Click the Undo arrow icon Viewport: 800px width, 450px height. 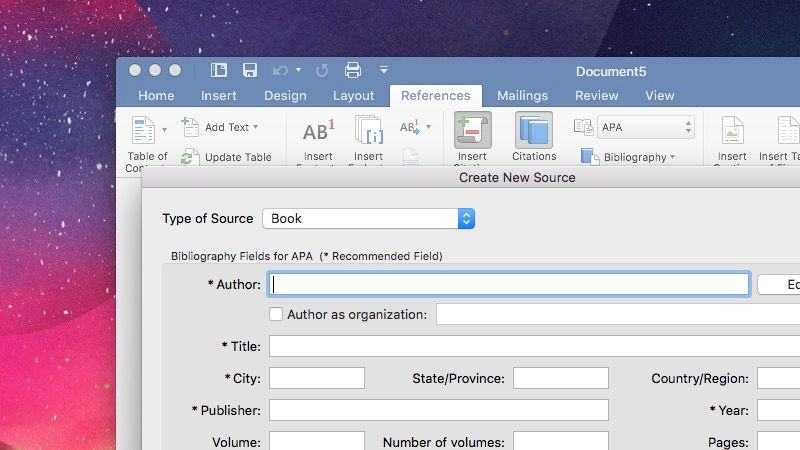[x=280, y=70]
